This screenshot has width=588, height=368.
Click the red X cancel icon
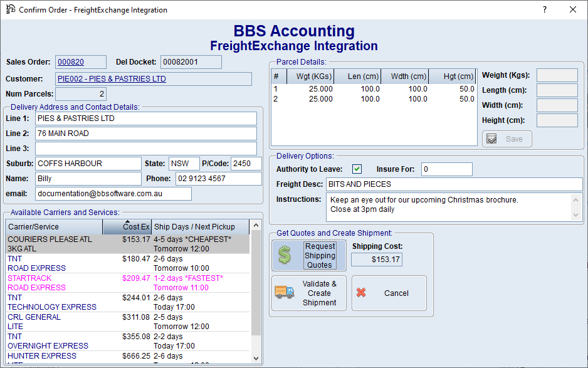tap(361, 293)
